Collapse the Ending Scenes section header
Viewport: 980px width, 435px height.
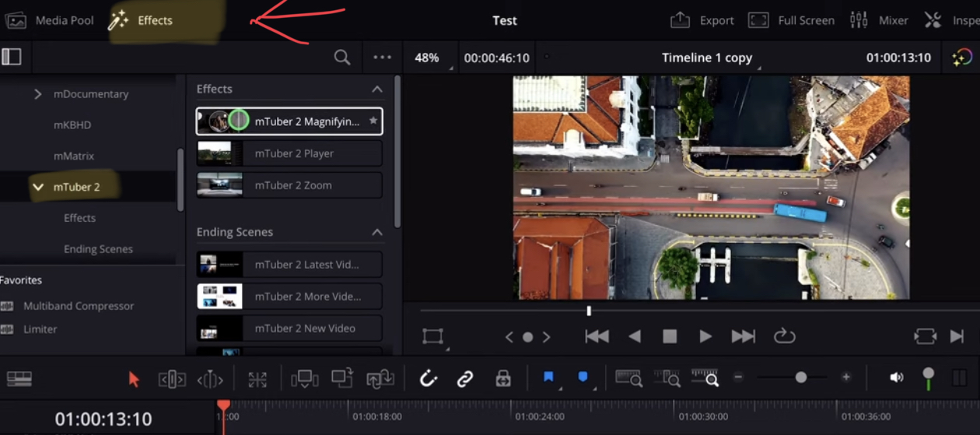[x=377, y=232]
